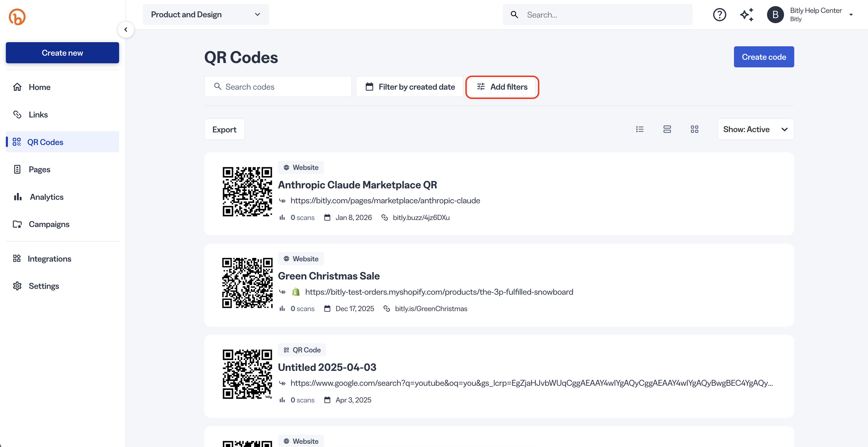Click the bitly.is/GreenChristmas short link
This screenshot has height=447, width=868.
point(431,309)
